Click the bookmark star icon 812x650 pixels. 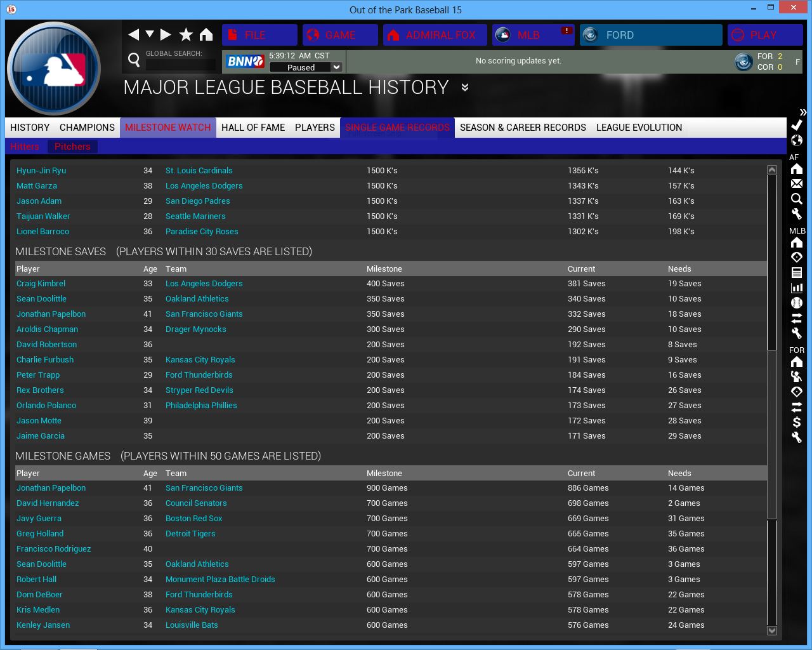pyautogui.click(x=186, y=35)
